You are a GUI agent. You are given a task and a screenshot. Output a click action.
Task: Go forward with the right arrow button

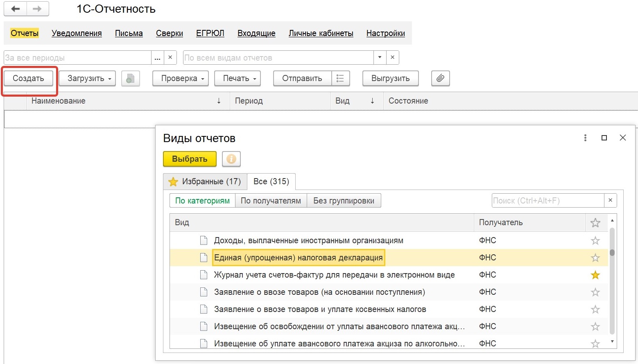(38, 9)
